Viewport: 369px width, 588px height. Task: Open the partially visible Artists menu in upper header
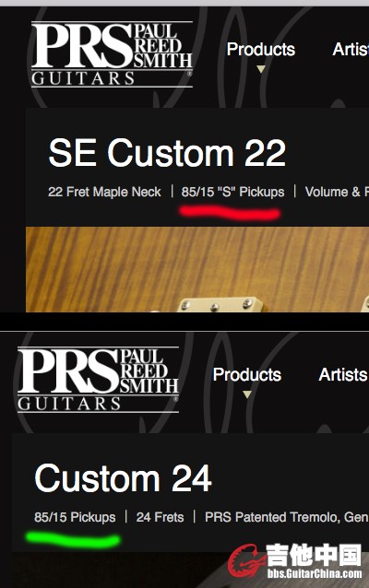[351, 50]
